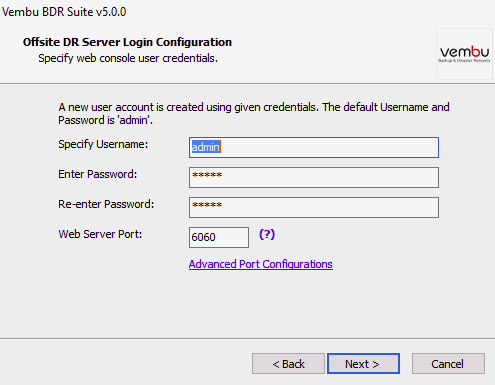Click the Vembu BDR Suite v5.0.0 title
Image resolution: width=495 pixels, height=385 pixels.
coord(64,12)
